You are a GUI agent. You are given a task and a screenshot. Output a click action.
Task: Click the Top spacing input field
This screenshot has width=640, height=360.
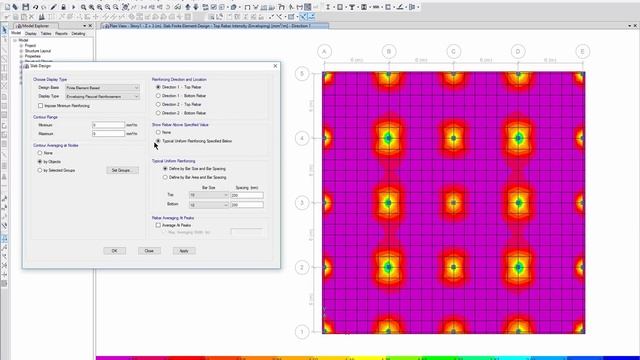point(247,196)
